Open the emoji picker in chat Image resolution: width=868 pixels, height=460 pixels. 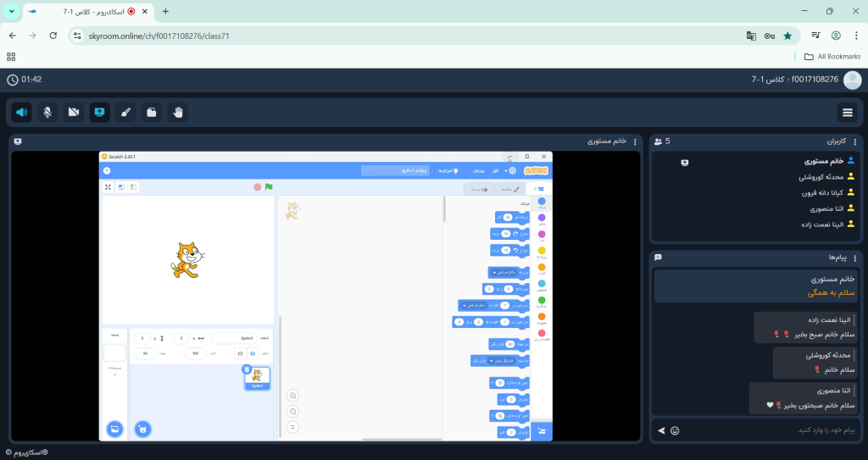675,430
